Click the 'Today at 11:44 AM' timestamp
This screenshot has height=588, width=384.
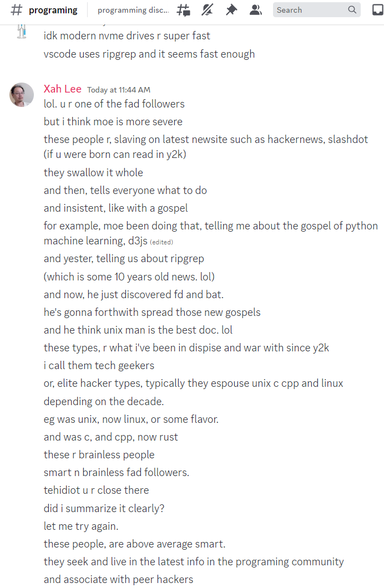(119, 90)
